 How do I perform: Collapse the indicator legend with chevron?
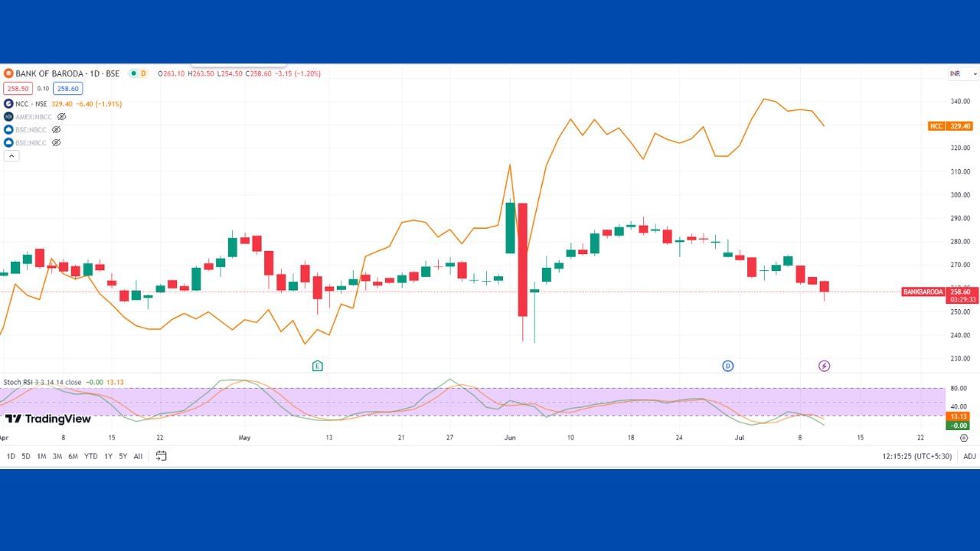click(11, 155)
